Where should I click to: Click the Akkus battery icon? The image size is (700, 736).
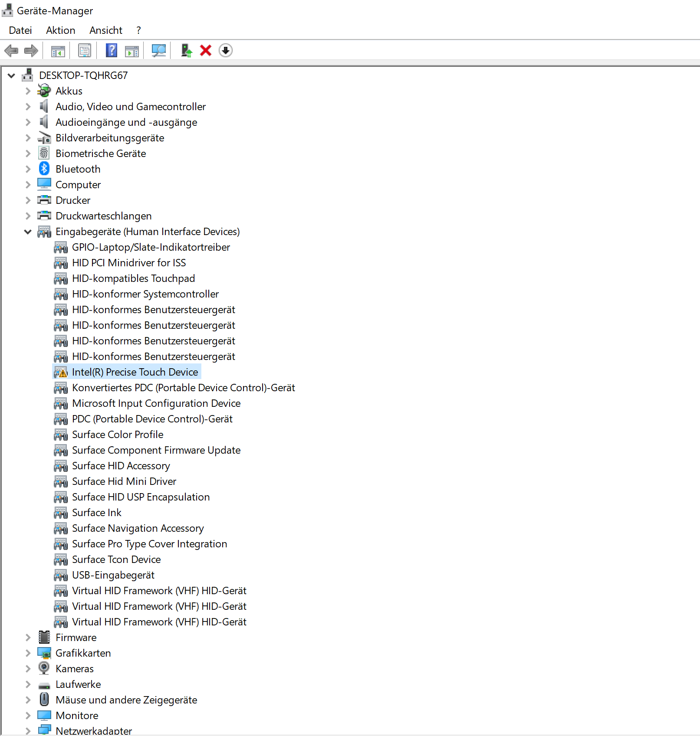(44, 91)
